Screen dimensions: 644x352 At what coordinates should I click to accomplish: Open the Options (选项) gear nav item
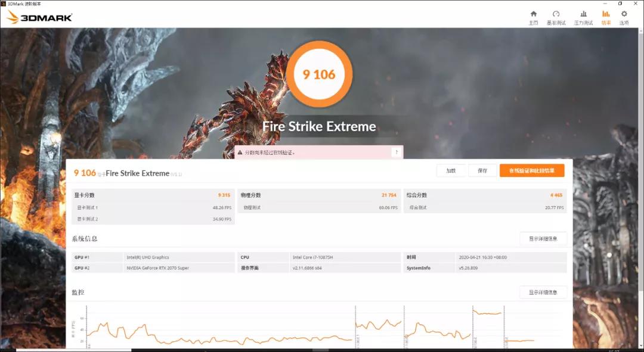(624, 18)
